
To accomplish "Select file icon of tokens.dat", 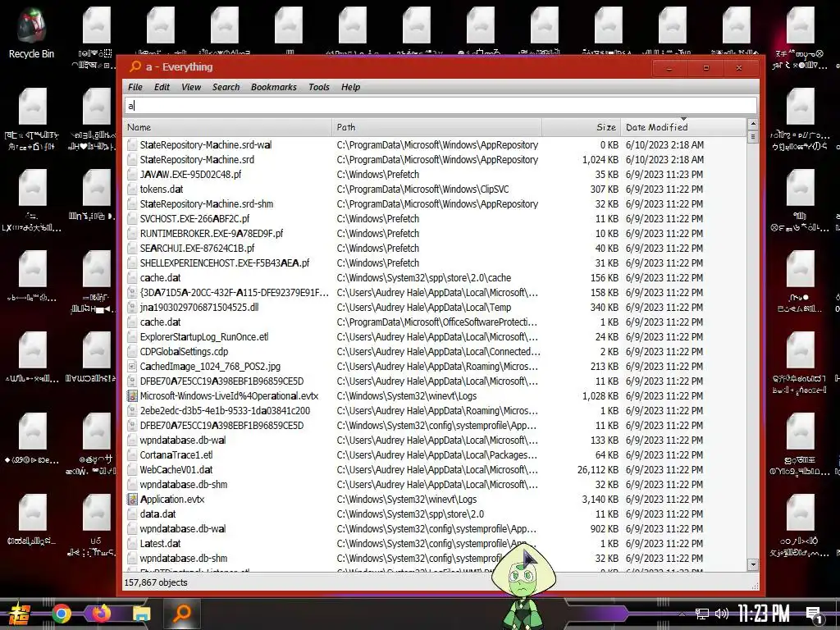I will pyautogui.click(x=132, y=189).
